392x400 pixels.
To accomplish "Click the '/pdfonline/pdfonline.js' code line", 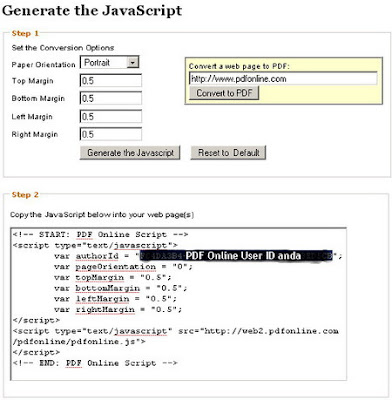I will pos(79,342).
